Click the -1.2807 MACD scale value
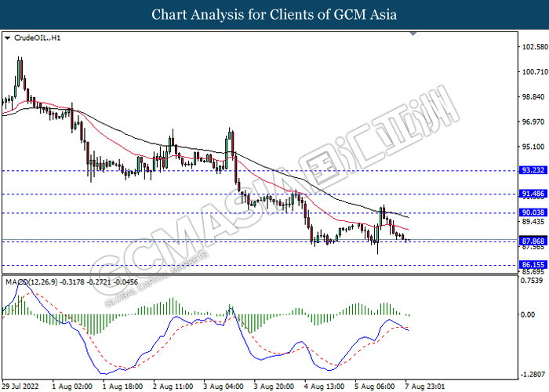Screen dimensions: 549x392 (x=533, y=375)
